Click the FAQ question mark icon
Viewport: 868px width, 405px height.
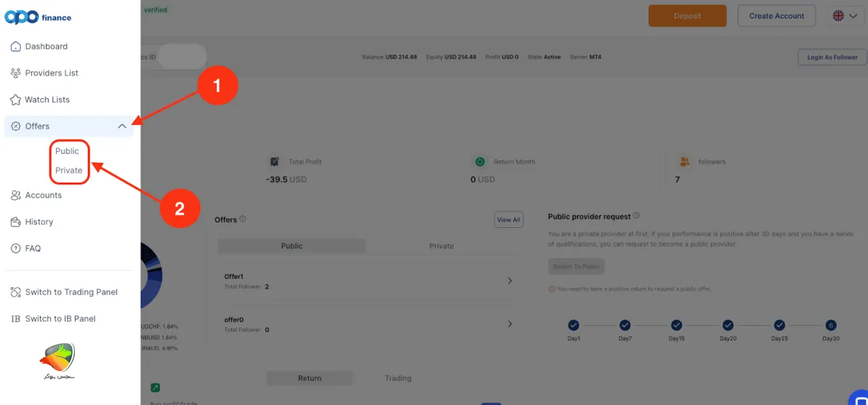click(x=16, y=249)
